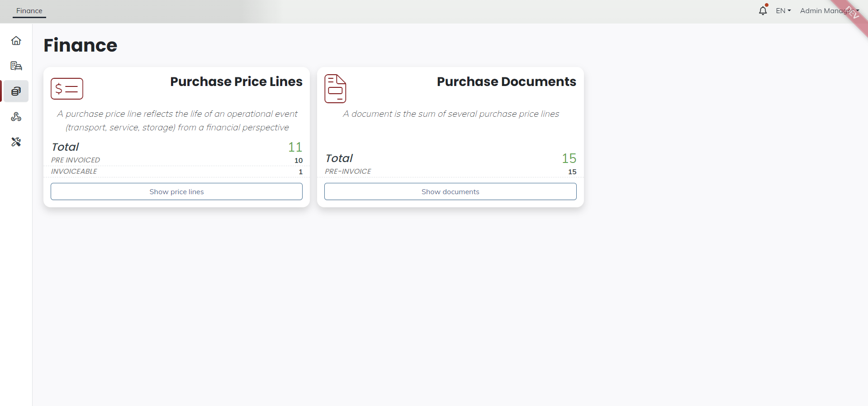Expand the EN language dropdown
The image size is (868, 406).
(783, 10)
